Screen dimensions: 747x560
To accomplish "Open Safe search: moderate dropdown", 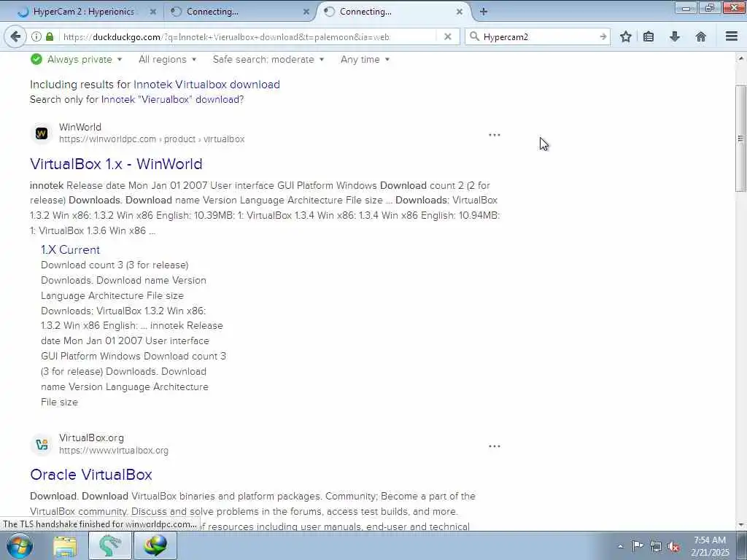I will (x=268, y=60).
